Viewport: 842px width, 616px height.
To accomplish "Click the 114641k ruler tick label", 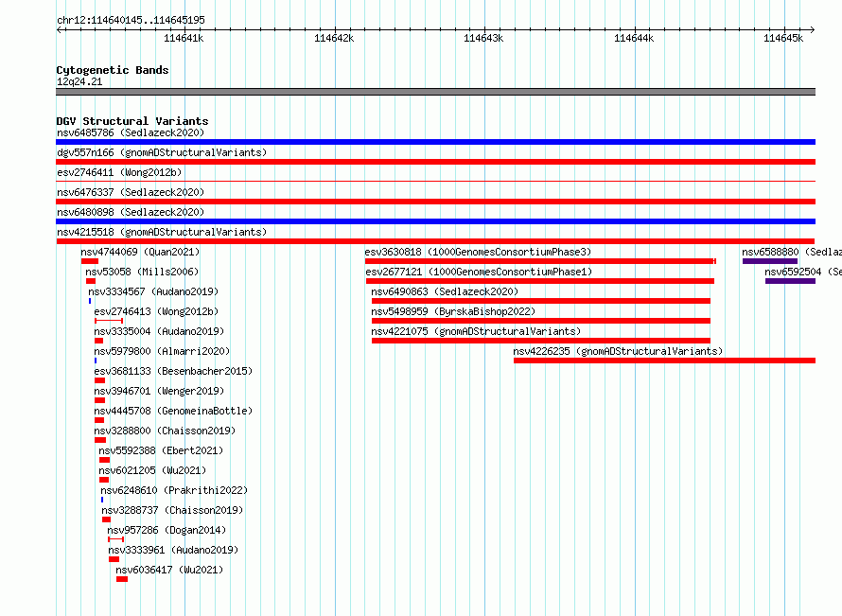I will [184, 38].
